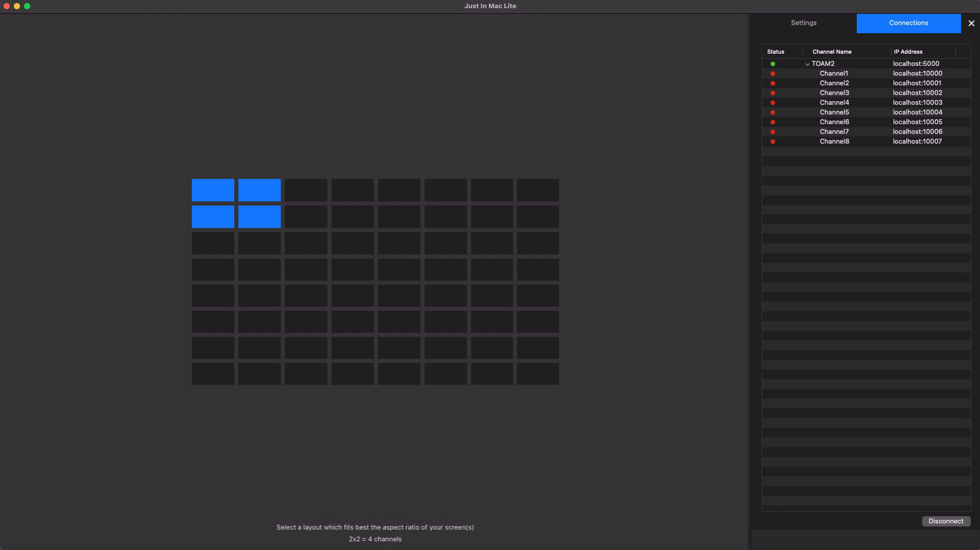Click the green status dot for TOAM2

click(x=772, y=64)
